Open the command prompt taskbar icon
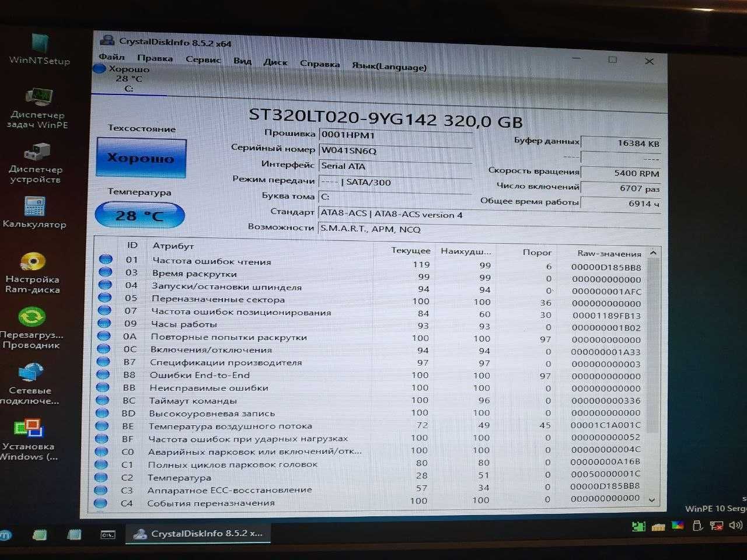Screen dimensions: 747x560 coord(108,534)
